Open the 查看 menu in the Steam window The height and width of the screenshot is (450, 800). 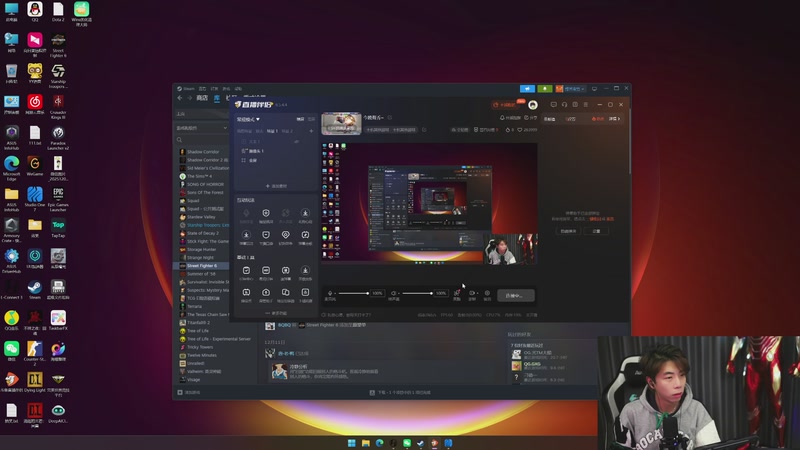pos(202,88)
